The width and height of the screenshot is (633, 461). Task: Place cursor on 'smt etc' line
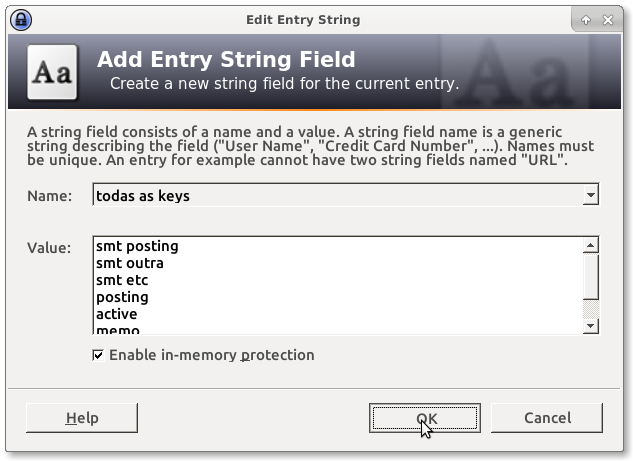(x=122, y=280)
